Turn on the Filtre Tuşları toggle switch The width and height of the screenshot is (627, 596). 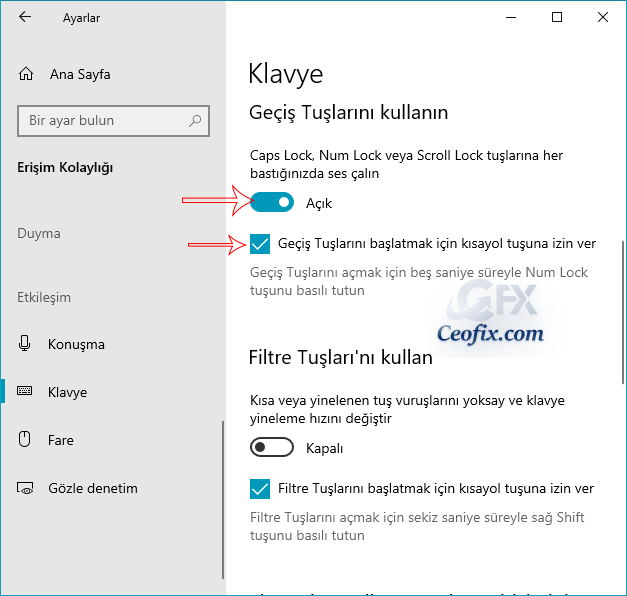[x=272, y=447]
